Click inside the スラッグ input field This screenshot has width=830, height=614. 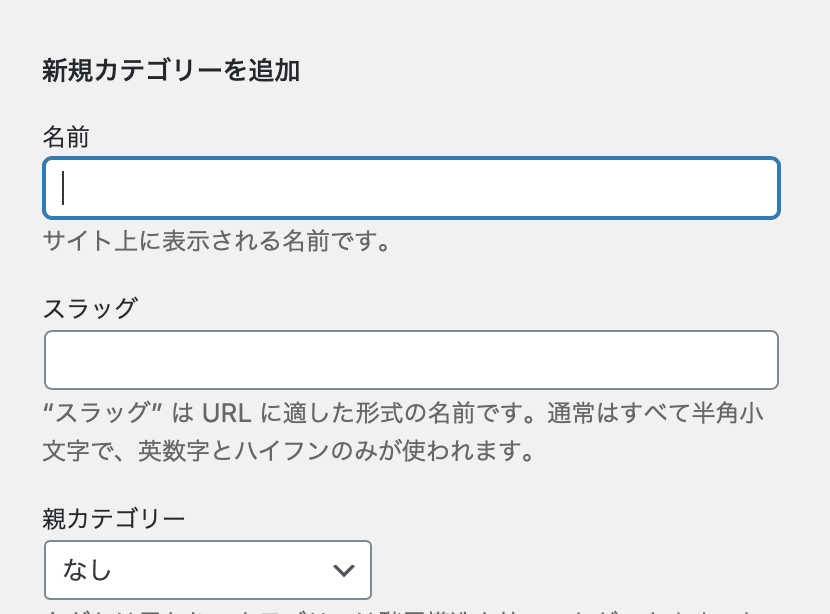click(410, 359)
